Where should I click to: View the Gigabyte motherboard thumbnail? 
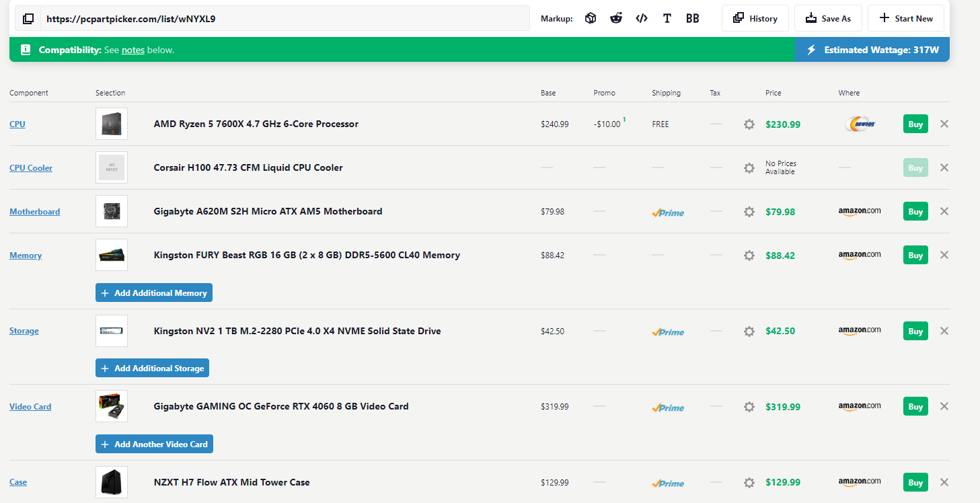[112, 211]
